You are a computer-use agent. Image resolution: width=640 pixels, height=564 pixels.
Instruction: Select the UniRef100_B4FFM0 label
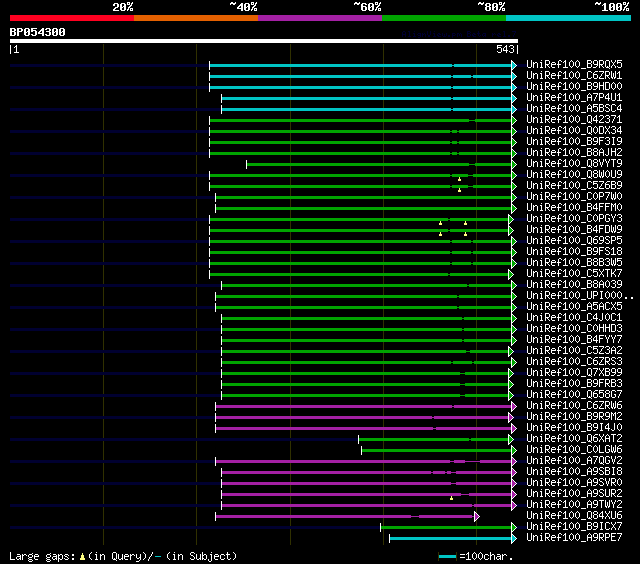pos(574,208)
